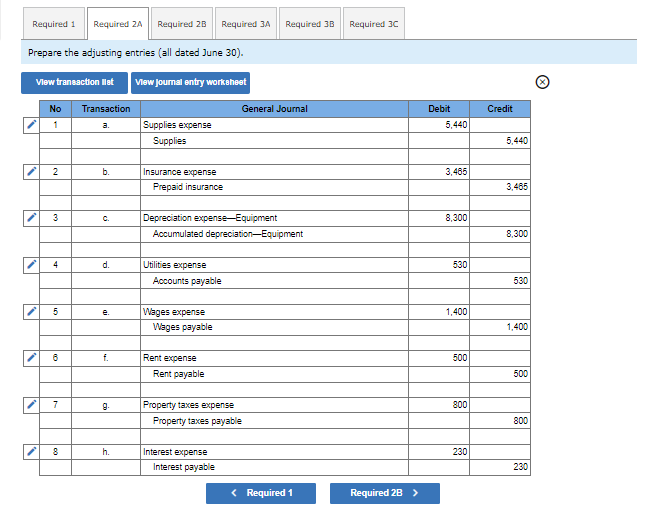Edit journal entry 3 with the pencil icon
Image resolution: width=659 pixels, height=511 pixels.
pos(32,218)
